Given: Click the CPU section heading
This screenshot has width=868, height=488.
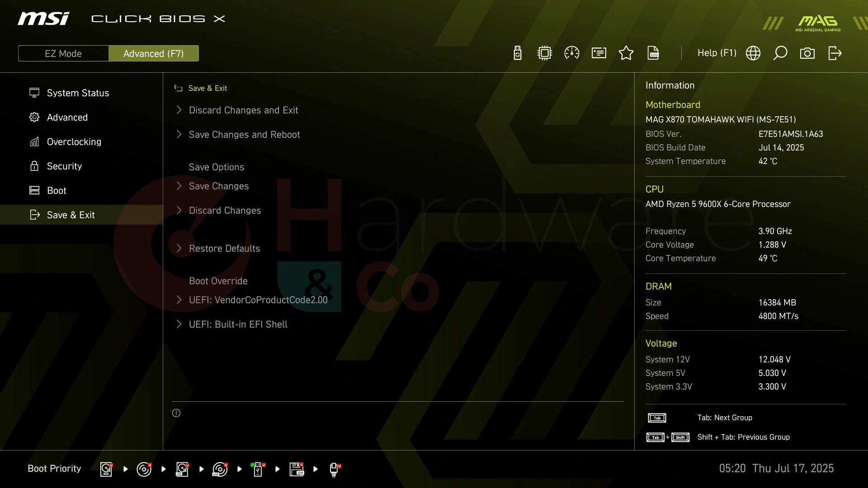Looking at the screenshot, I should [655, 189].
